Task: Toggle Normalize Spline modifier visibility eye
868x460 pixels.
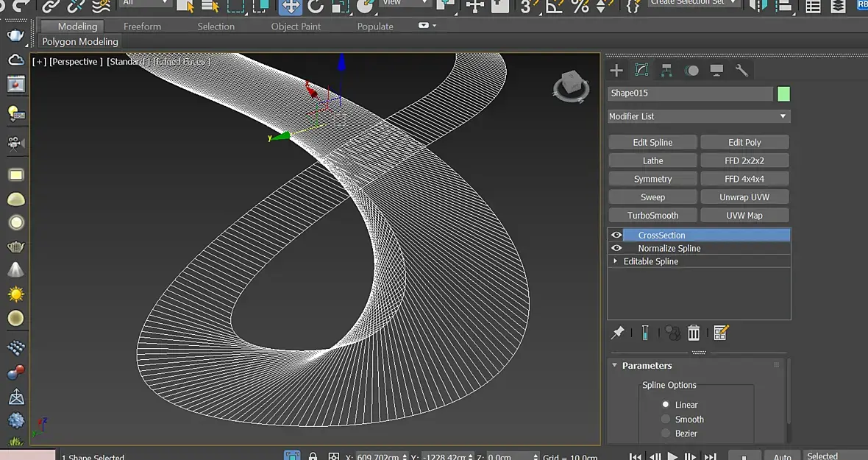Action: coord(616,249)
